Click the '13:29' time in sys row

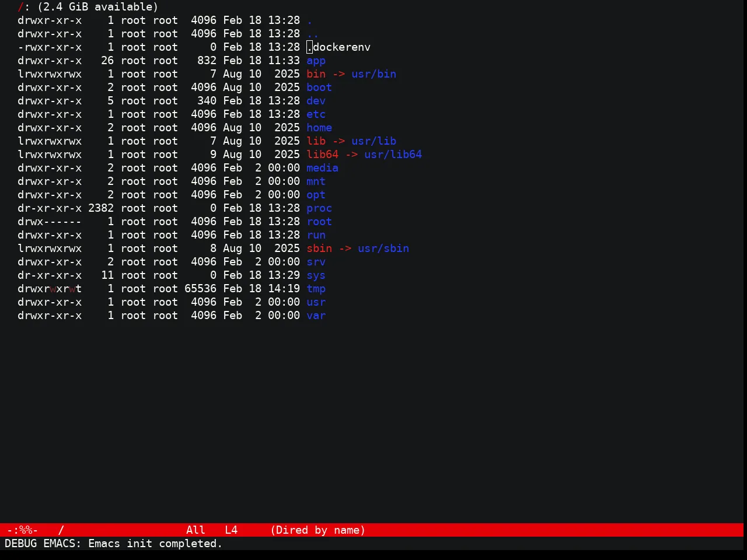click(284, 275)
